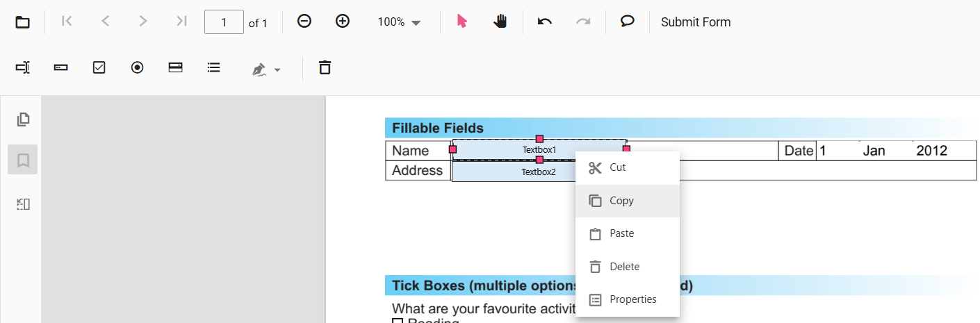Viewport: 980px width, 323px height.
Task: Click the page number input field
Action: (x=224, y=22)
